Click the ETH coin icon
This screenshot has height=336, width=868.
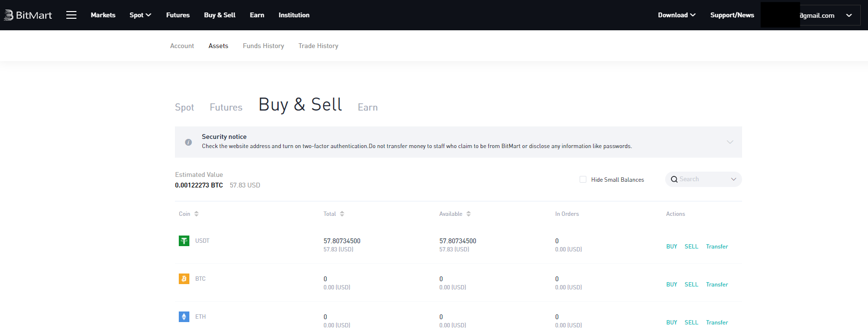click(x=184, y=317)
